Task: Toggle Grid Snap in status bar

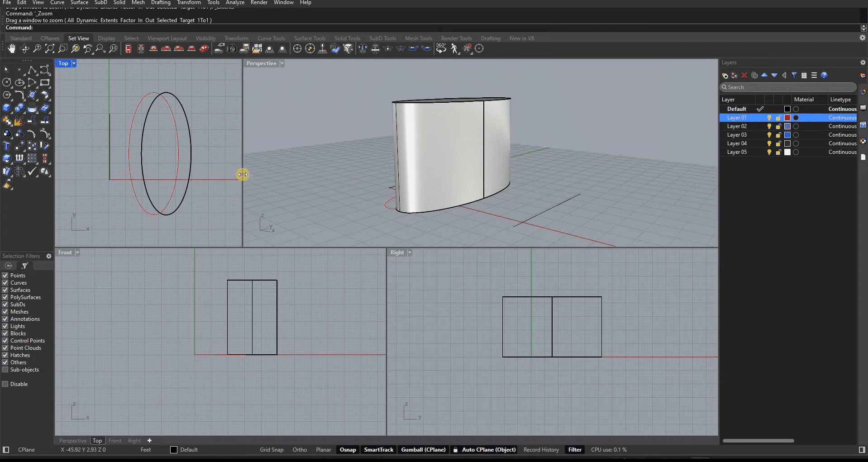Action: (272, 450)
